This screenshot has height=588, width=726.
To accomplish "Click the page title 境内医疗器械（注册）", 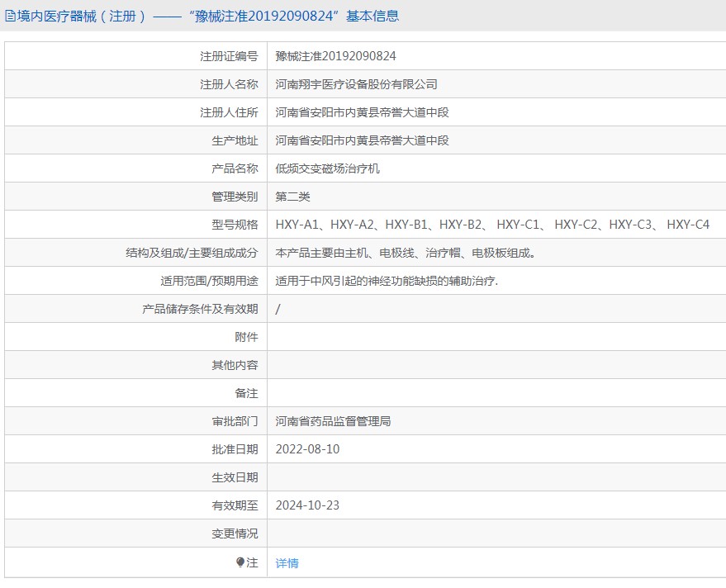I will pyautogui.click(x=82, y=17).
